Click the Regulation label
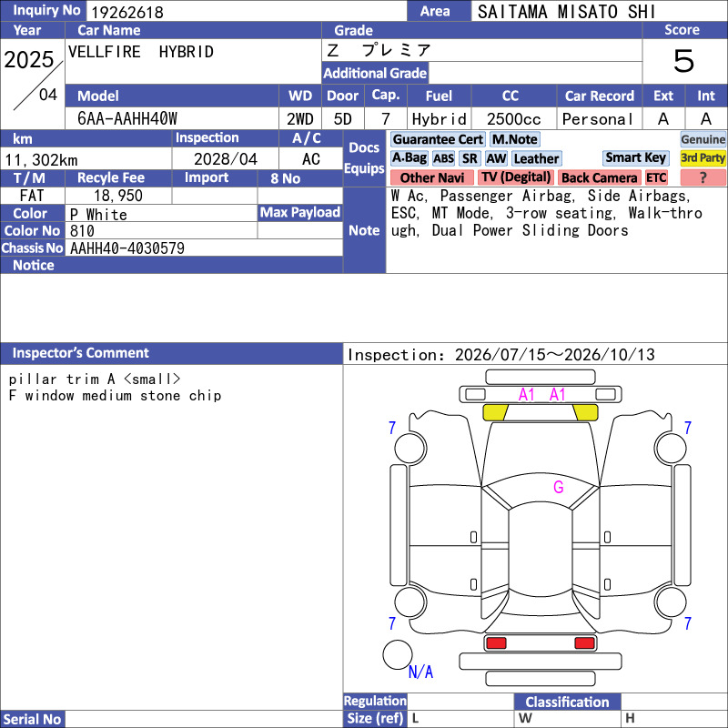Screen dimensions: 728x728 pos(375,701)
